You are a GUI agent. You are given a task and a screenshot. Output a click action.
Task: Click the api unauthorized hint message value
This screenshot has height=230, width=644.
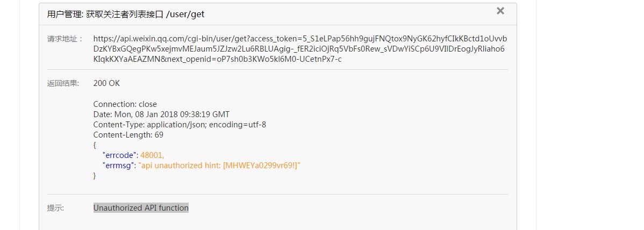pos(219,166)
